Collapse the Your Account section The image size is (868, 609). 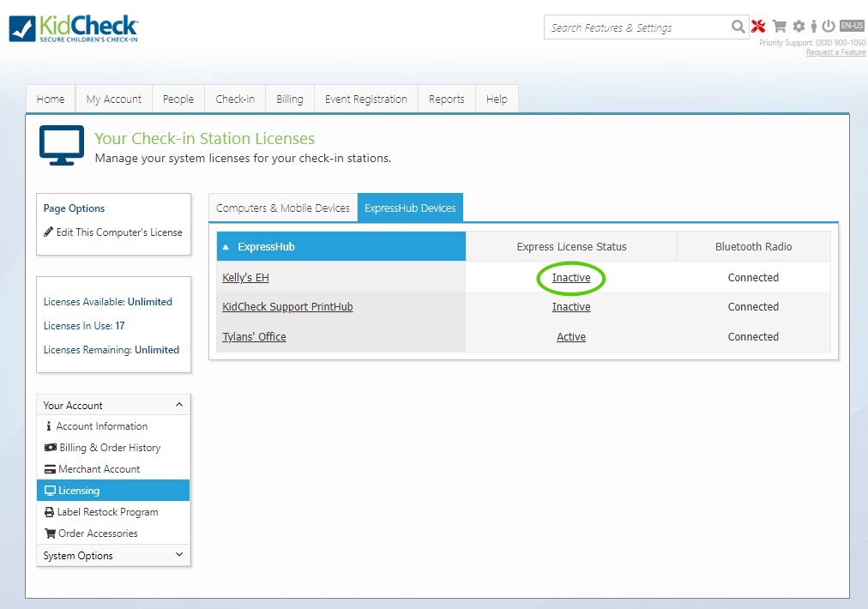point(178,405)
